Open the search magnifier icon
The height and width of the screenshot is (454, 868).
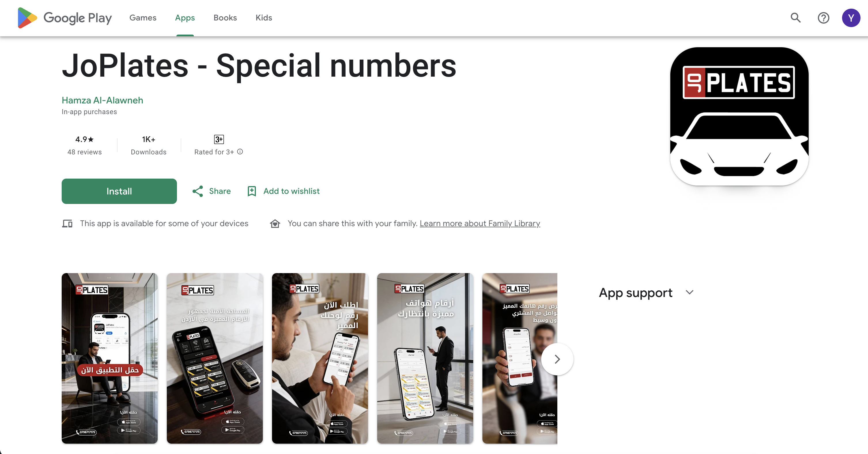796,18
